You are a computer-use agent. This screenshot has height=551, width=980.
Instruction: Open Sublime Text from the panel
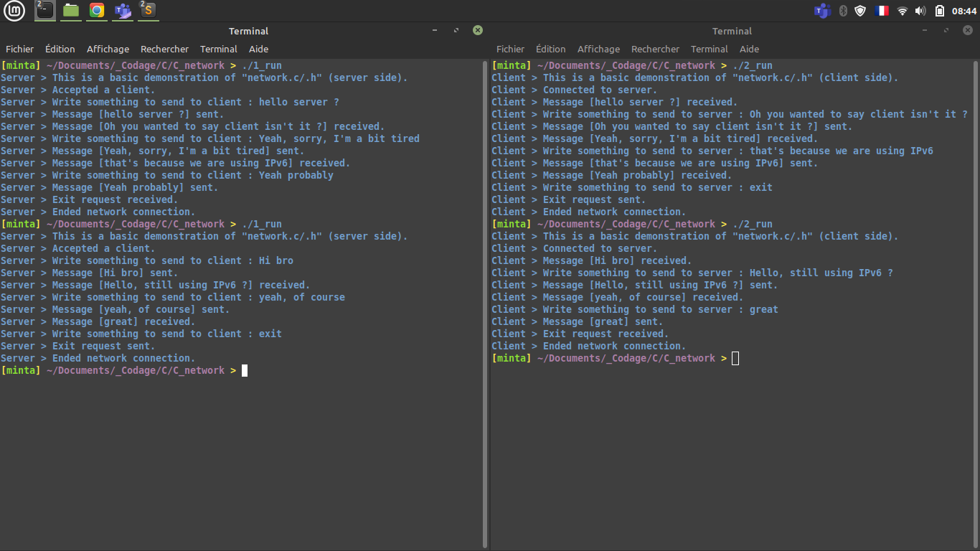[x=149, y=10]
